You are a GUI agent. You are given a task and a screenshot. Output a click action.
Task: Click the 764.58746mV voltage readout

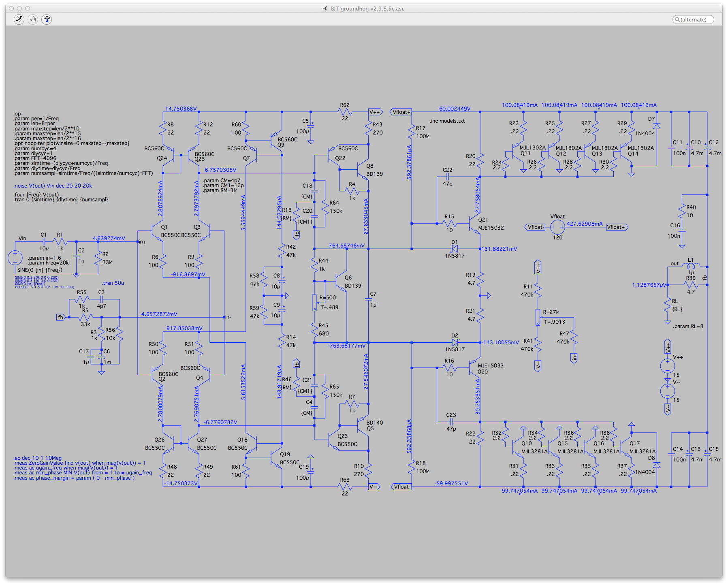(346, 246)
